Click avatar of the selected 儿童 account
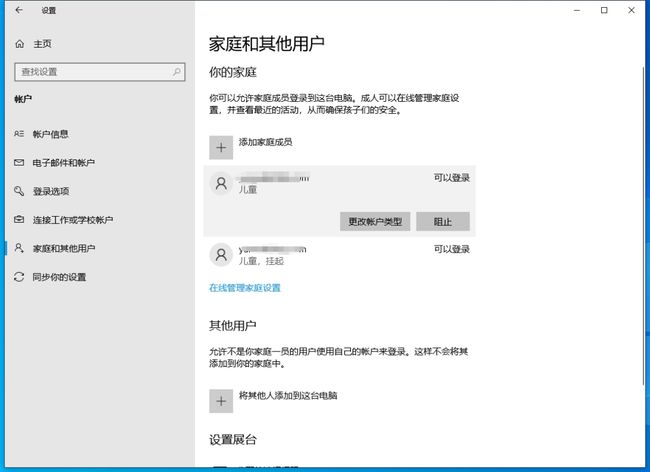This screenshot has height=472, width=650. 221,183
